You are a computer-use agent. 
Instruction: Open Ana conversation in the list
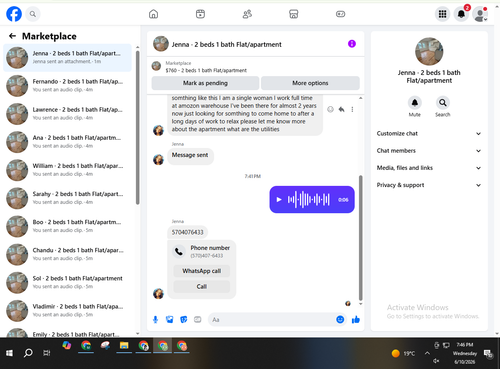click(x=67, y=142)
